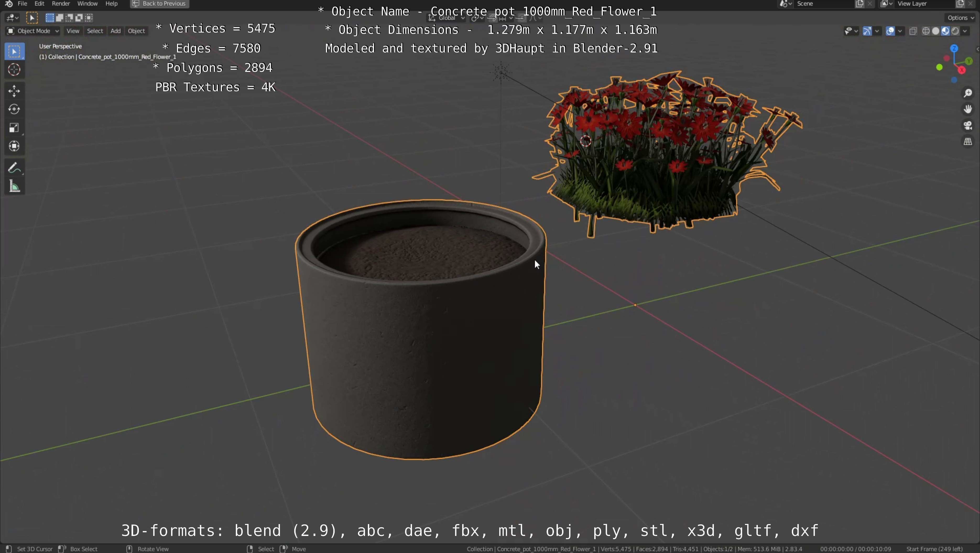This screenshot has width=980, height=553.
Task: Click the Pan view hand icon
Action: pyautogui.click(x=968, y=109)
